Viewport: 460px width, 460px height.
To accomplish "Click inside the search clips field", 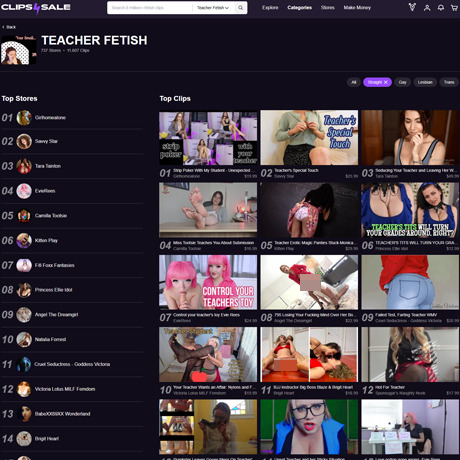I will pos(150,8).
